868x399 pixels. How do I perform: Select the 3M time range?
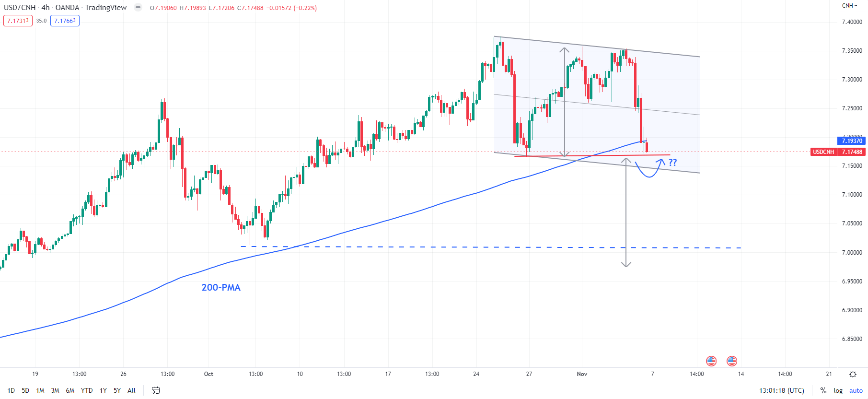pos(55,390)
